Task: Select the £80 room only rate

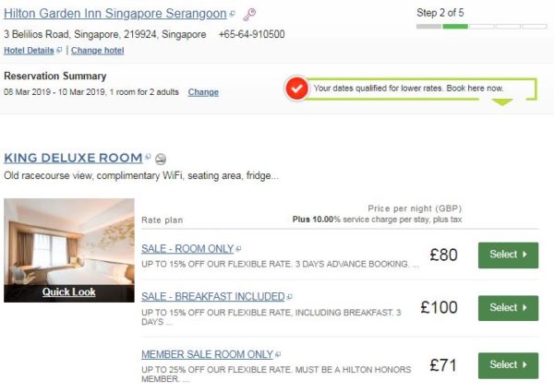Action: 508,255
